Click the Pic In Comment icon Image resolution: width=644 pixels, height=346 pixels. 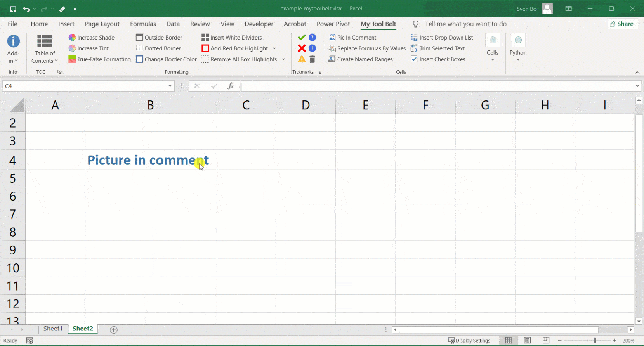[332, 38]
